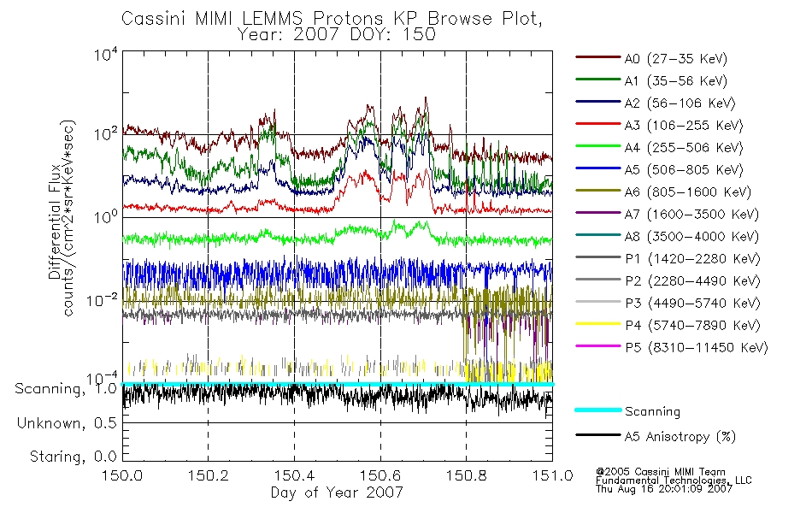
Task: Click the olive A6 legend line
Action: pos(597,190)
